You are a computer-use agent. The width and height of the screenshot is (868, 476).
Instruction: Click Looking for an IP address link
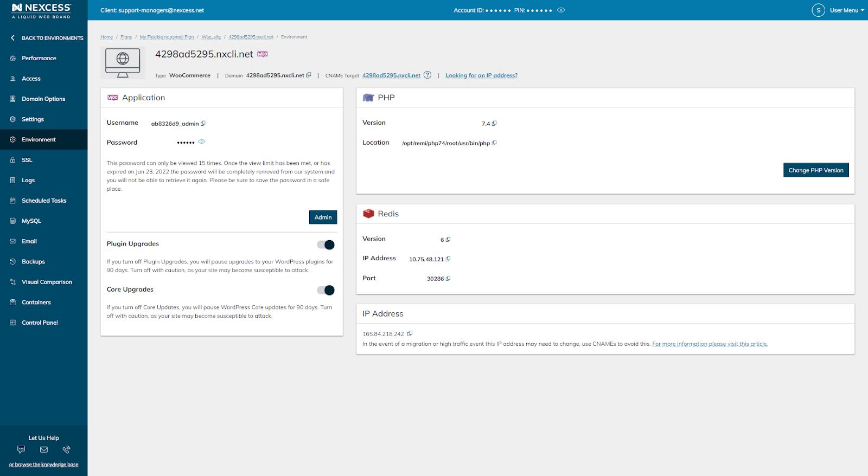click(481, 75)
